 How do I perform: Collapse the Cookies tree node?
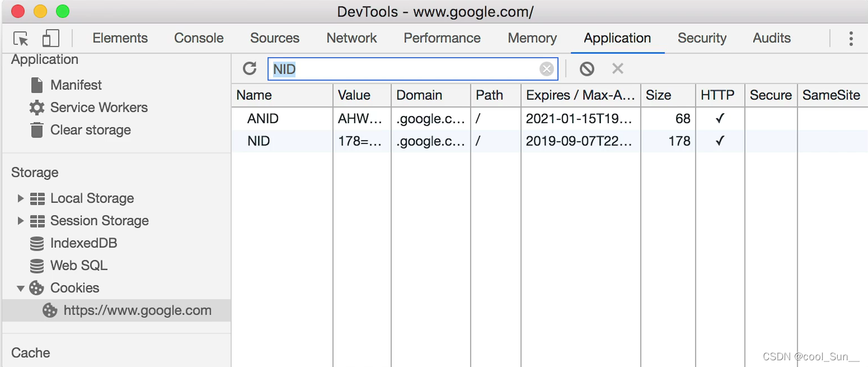coord(21,289)
